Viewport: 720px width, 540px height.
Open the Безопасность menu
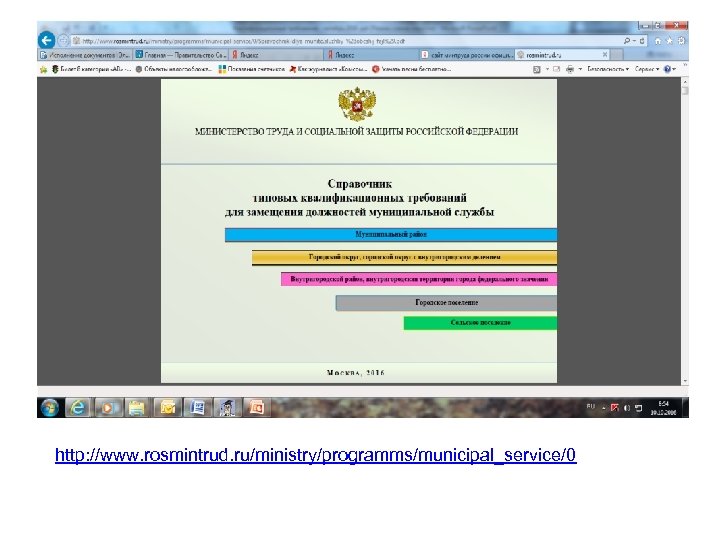(608, 69)
